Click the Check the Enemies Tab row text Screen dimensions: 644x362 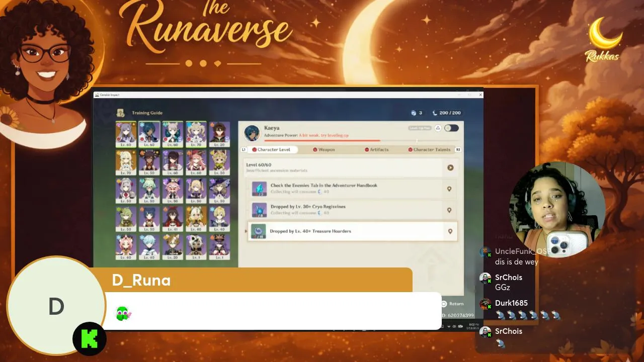pos(324,186)
